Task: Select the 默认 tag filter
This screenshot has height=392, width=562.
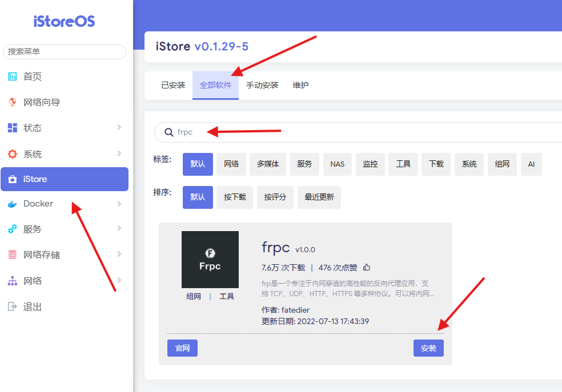Action: click(198, 164)
